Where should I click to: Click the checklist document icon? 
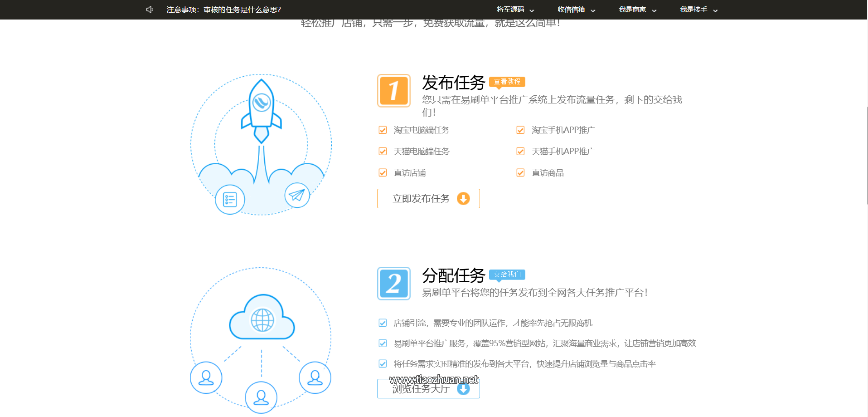click(230, 199)
